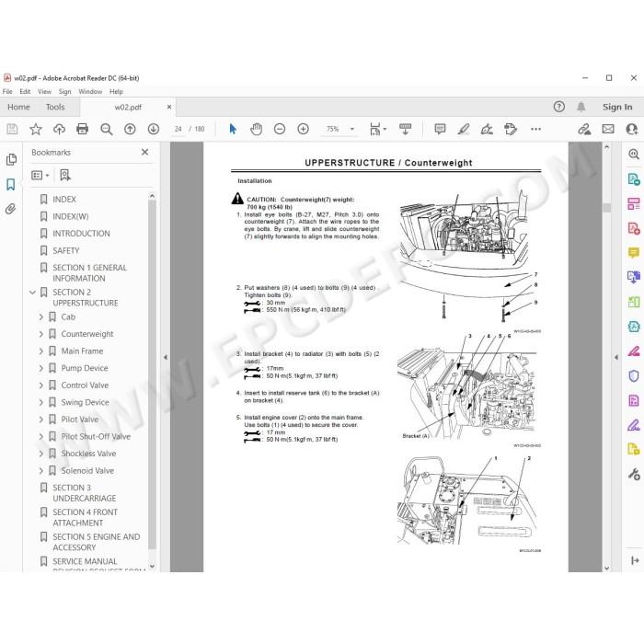Click the Save file icon

pos(12,129)
